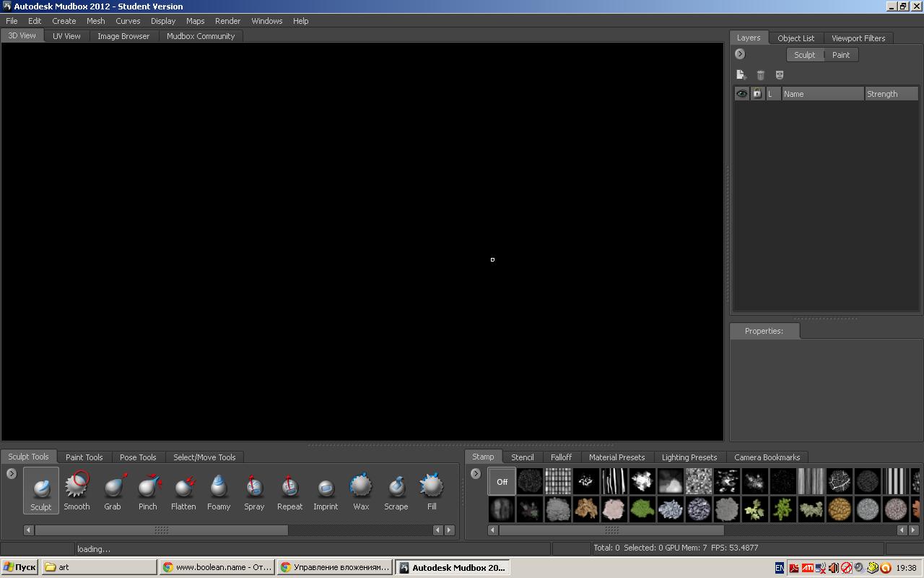Viewport: 924px width, 578px height.
Task: Select the Smooth sculpt tool
Action: pos(77,490)
